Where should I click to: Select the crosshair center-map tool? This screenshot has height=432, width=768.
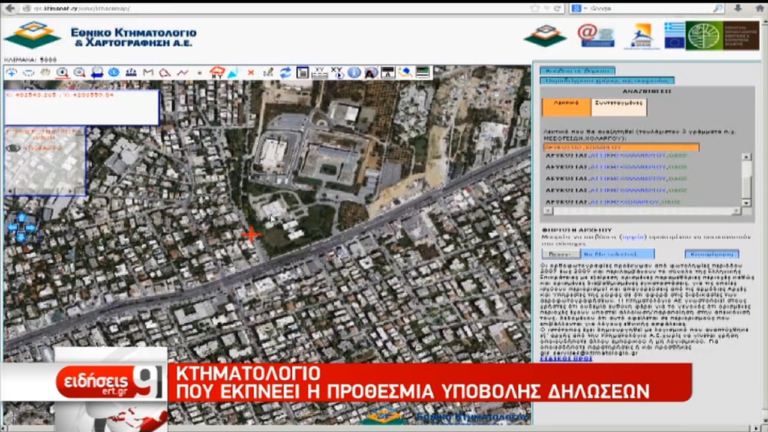[11, 73]
